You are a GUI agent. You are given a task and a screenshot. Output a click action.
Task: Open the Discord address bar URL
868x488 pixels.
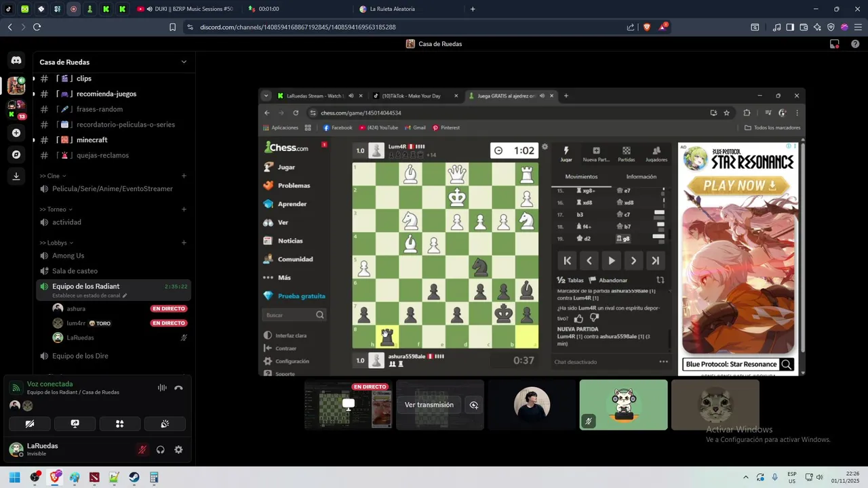(x=298, y=27)
